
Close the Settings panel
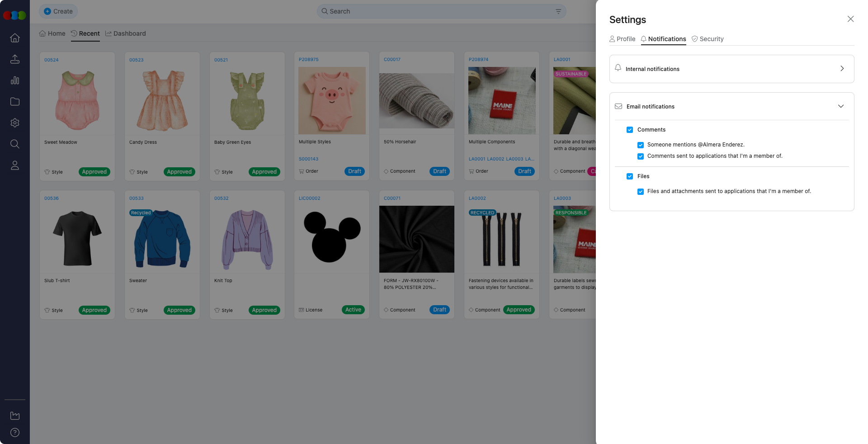click(850, 19)
